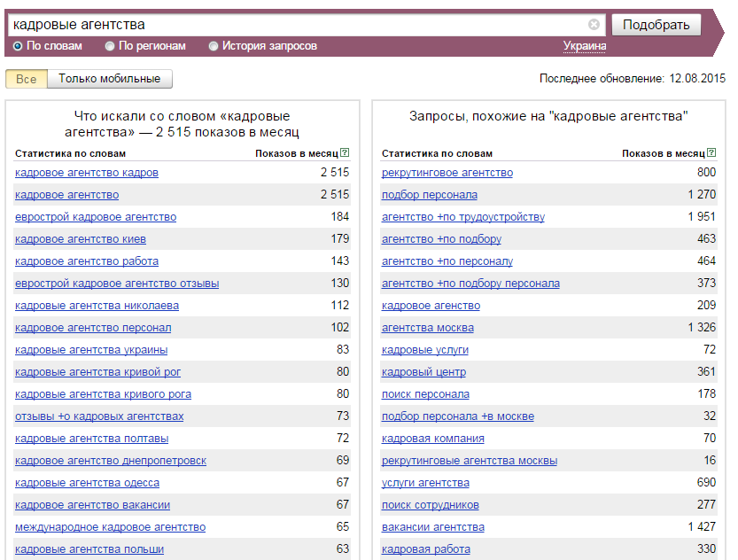Open link 'подбор персонала'
Viewport: 738px width, 560px height.
point(429,195)
